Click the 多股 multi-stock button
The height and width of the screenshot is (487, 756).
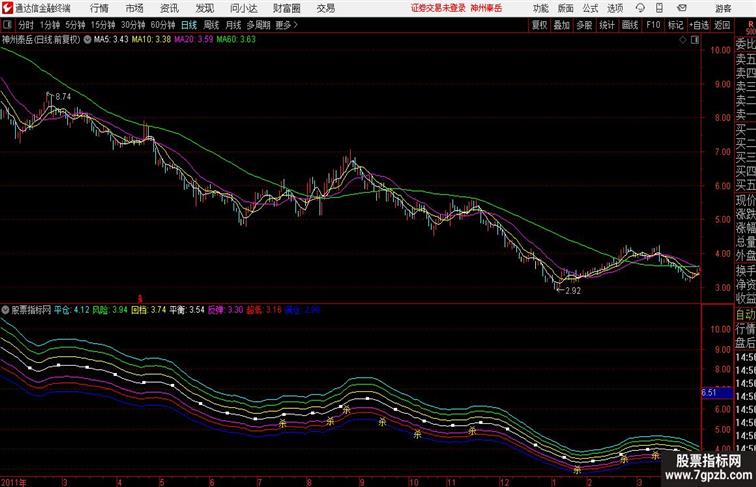pos(584,25)
